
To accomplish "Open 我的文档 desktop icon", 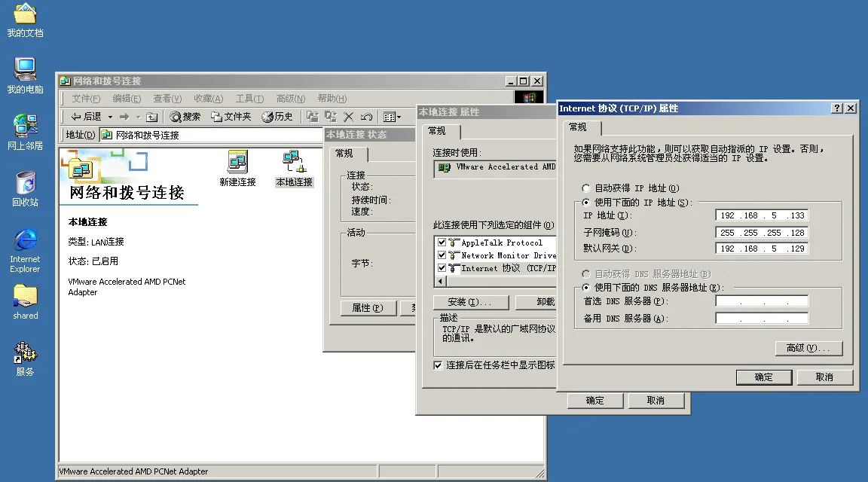I will tap(25, 20).
